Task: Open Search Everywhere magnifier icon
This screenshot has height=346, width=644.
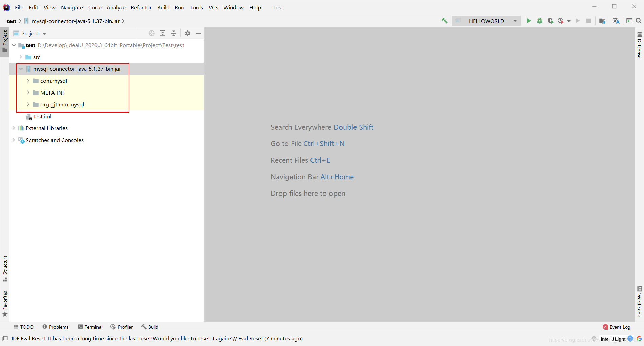Action: click(639, 21)
